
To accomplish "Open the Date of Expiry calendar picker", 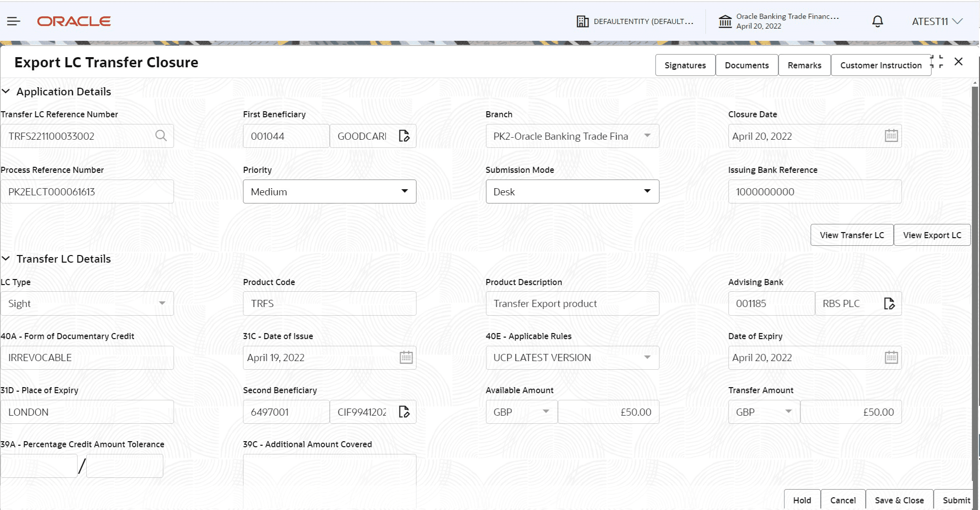I will point(891,357).
